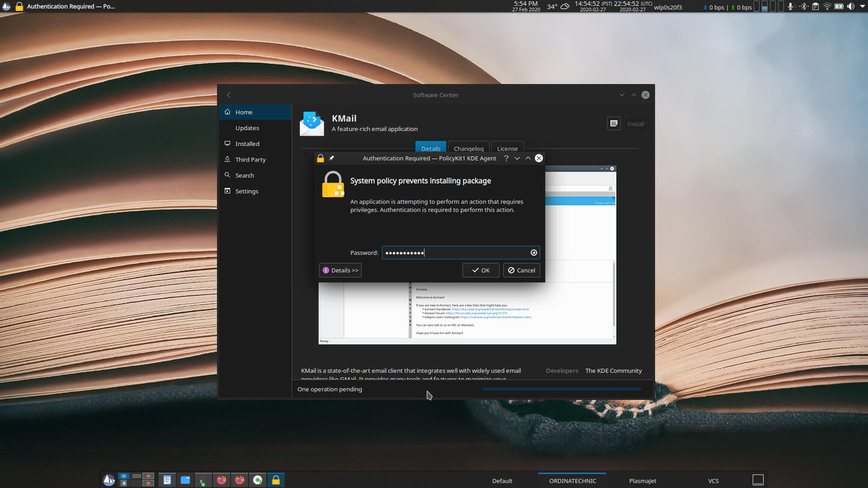Go to Installed in the Software Center sidebar
868x488 pixels.
click(x=256, y=143)
